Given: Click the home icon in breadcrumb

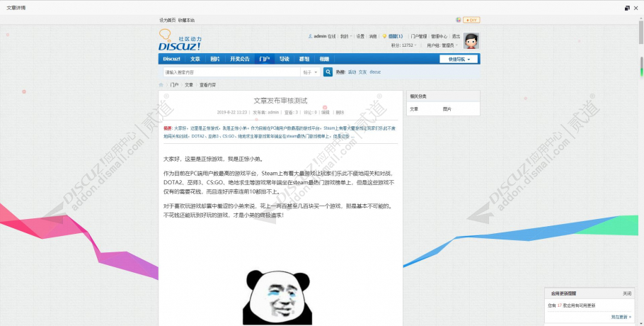Looking at the screenshot, I should pyautogui.click(x=161, y=84).
